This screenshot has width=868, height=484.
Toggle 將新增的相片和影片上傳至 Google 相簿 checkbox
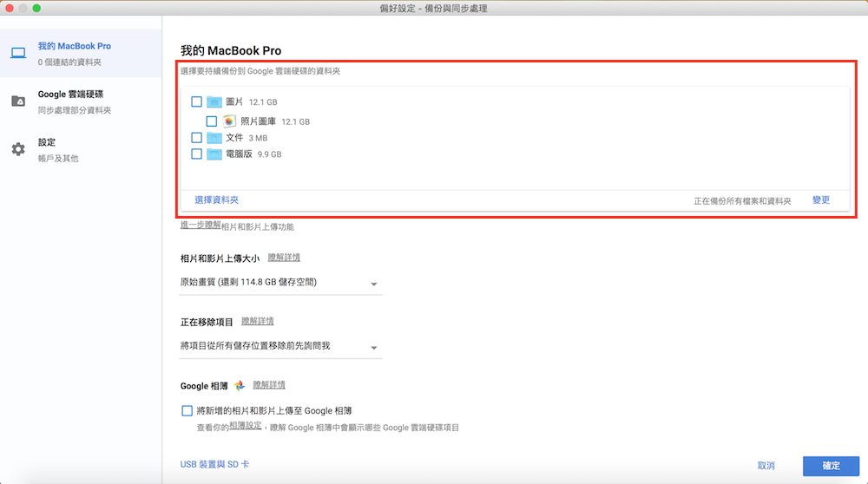[187, 410]
